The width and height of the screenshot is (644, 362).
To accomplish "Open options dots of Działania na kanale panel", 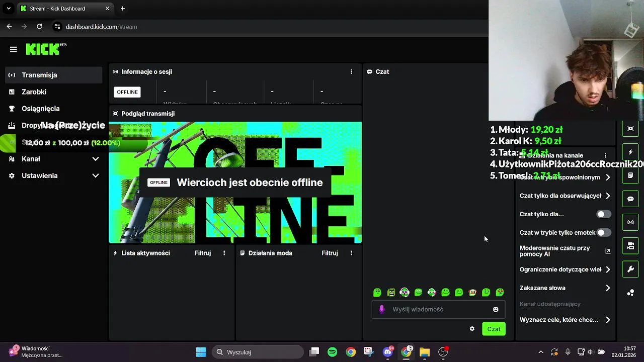I will [605, 156].
